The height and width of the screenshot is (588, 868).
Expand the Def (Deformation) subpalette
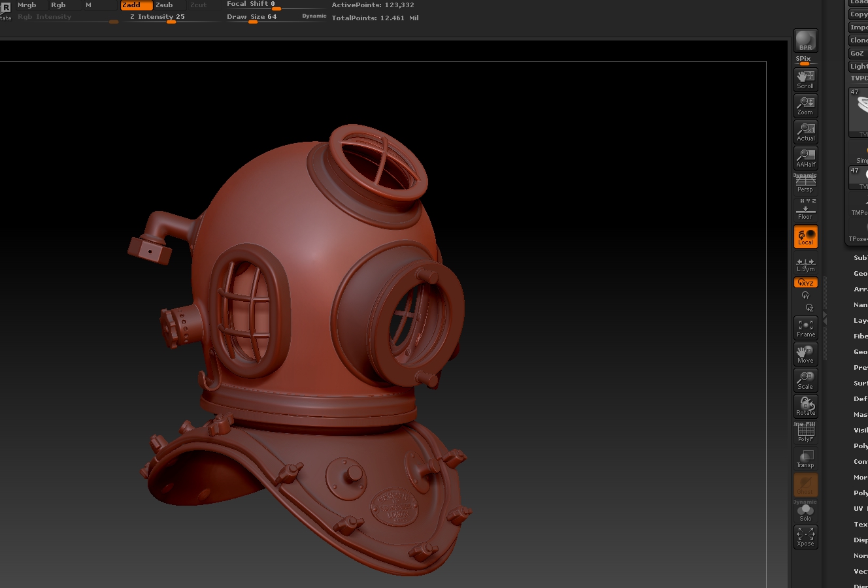coord(860,399)
